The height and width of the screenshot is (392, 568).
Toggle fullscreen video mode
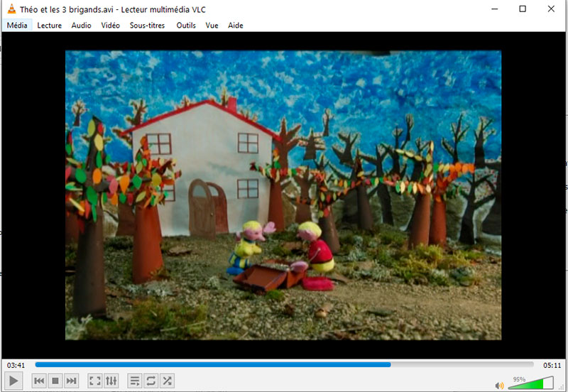(x=95, y=381)
